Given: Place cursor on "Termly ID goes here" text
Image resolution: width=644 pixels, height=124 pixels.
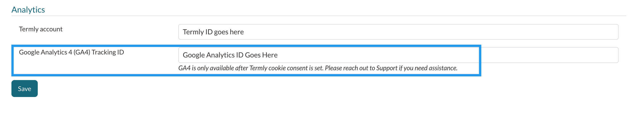Looking at the screenshot, I should (213, 32).
